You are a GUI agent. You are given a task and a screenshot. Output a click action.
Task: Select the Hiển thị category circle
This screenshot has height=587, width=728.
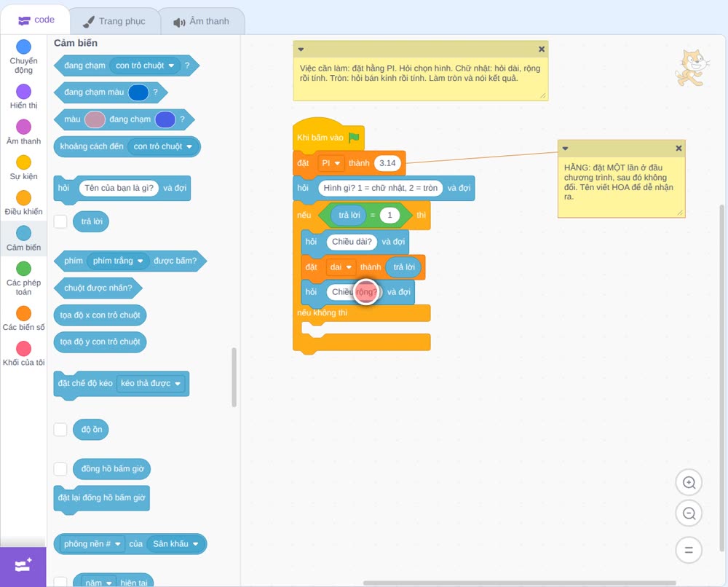coord(24,92)
